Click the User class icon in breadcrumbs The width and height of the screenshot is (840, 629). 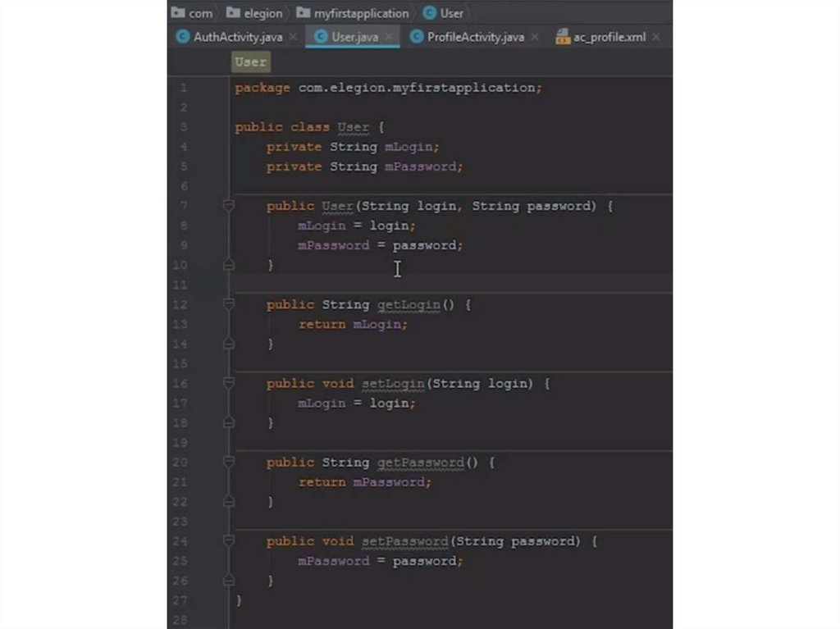430,13
